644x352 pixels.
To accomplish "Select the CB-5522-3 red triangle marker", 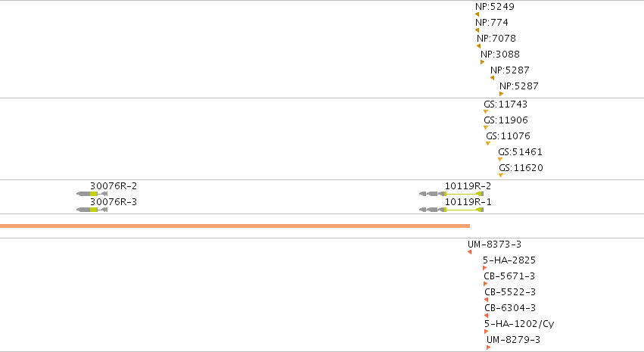I will 487,300.
